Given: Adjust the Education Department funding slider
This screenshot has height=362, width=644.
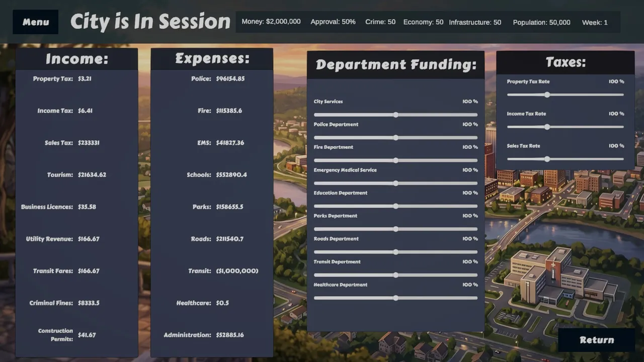Looking at the screenshot, I should coord(395,206).
